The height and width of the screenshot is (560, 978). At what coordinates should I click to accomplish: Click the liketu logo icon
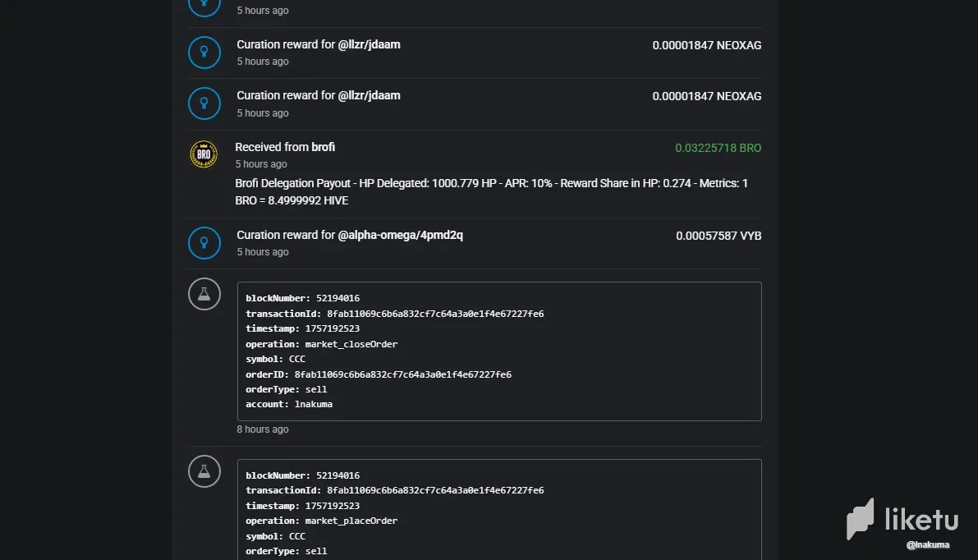[861, 519]
